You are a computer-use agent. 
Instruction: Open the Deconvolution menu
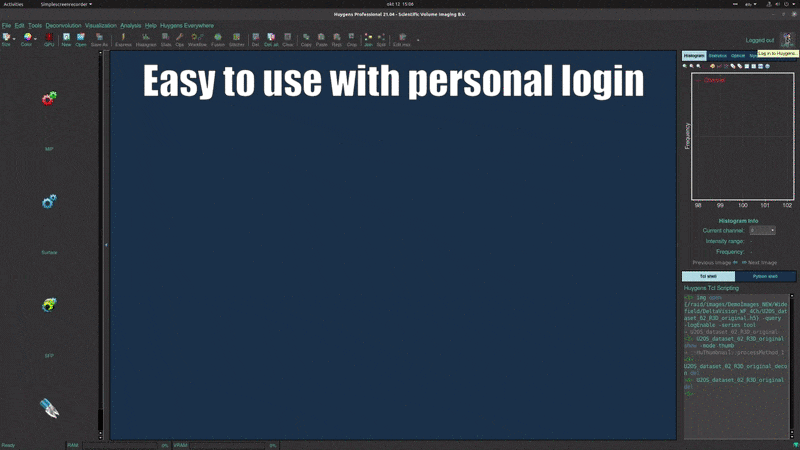(63, 25)
